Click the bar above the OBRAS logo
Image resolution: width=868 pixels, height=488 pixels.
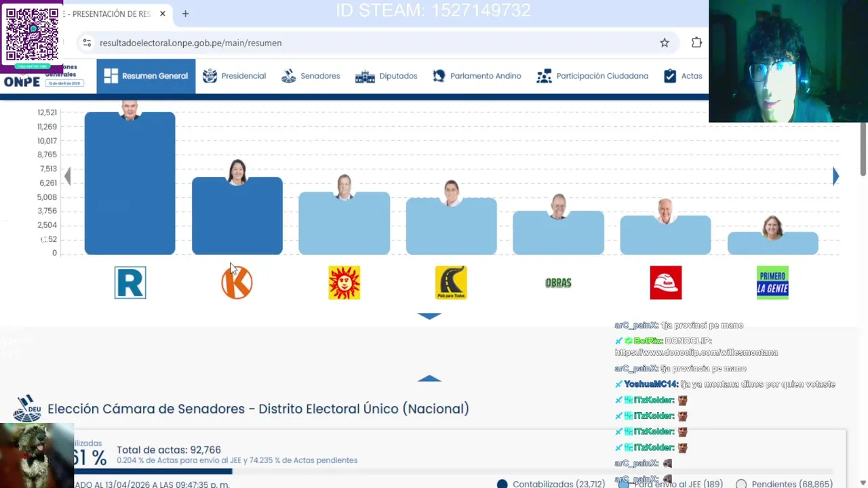pyautogui.click(x=558, y=232)
